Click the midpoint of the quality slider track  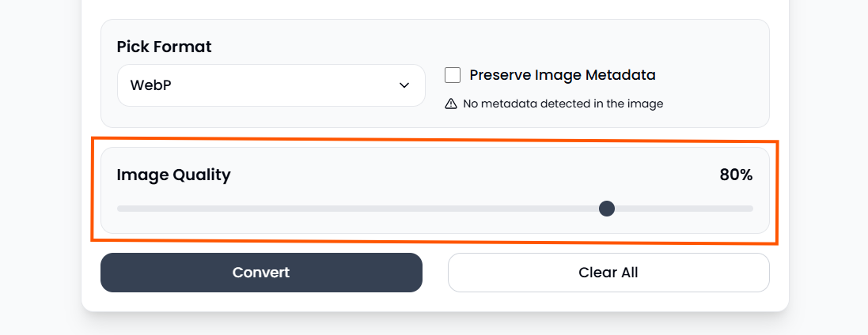coord(435,209)
